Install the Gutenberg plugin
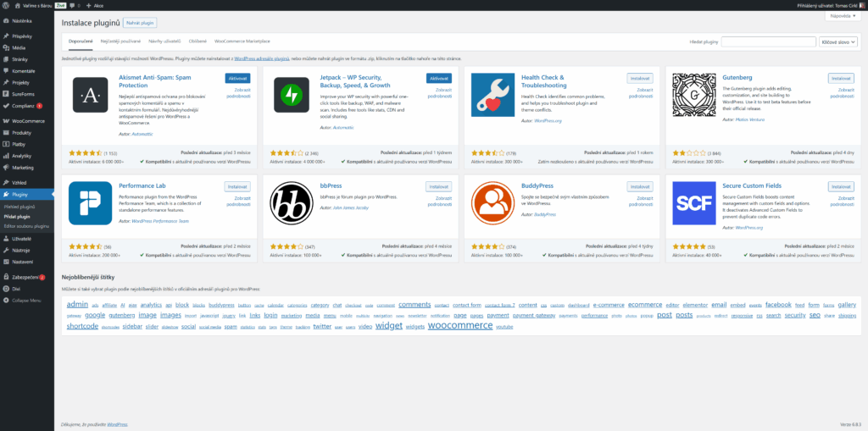 click(x=841, y=78)
